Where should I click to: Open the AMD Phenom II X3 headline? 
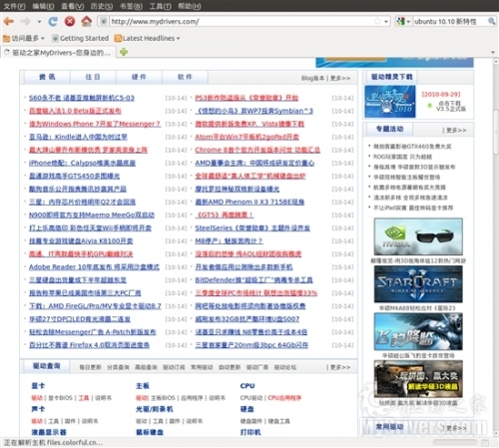[249, 202]
